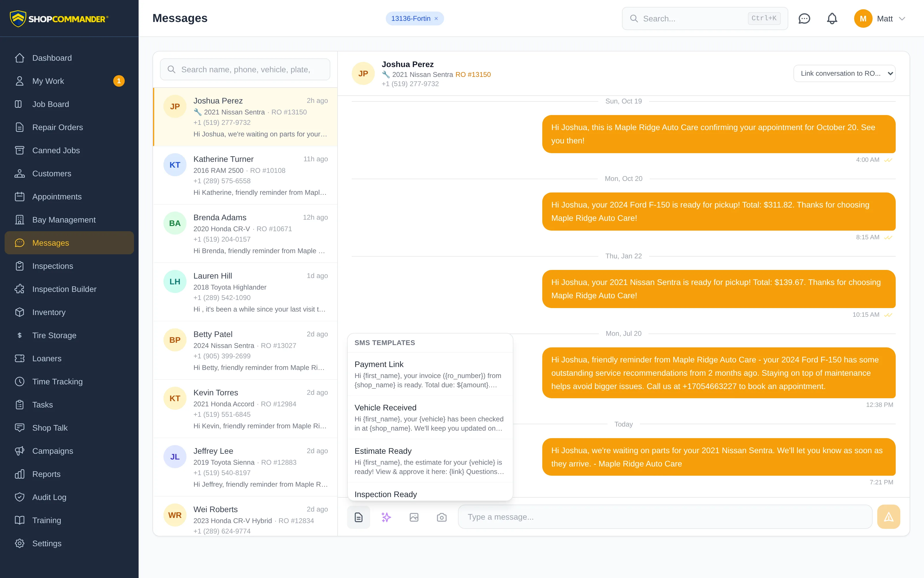
Task: Open Katherine Turner conversation
Action: click(245, 175)
